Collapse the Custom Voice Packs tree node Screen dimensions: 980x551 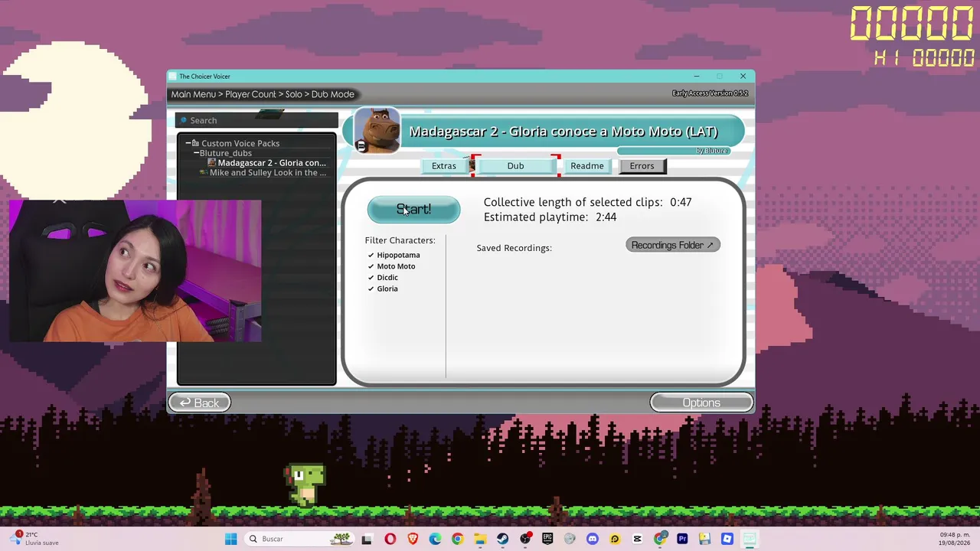[188, 143]
